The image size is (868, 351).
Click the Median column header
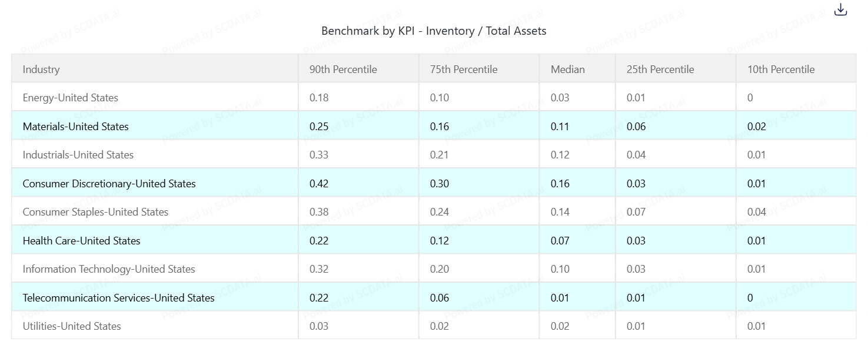pyautogui.click(x=568, y=69)
